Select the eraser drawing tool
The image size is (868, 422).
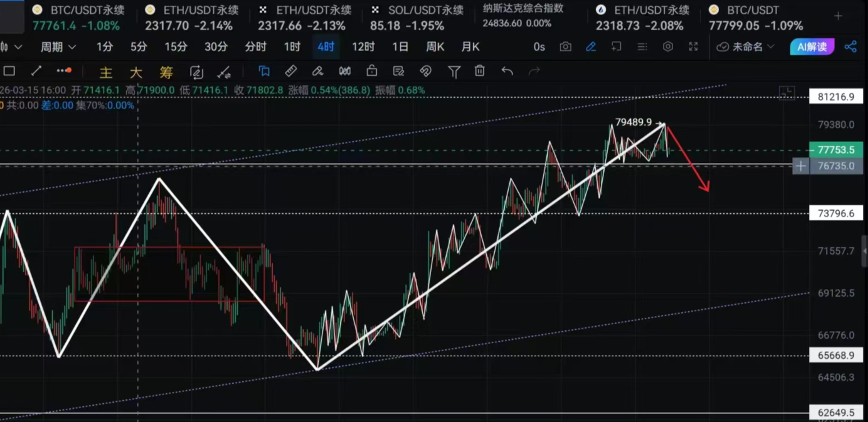[318, 71]
